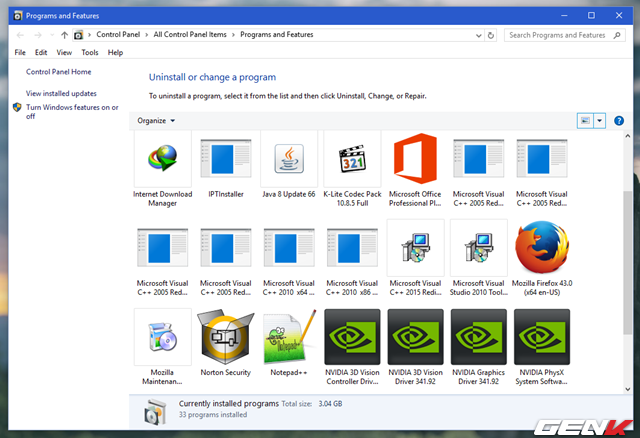640x438 pixels.
Task: Navigate to All Control Panel Items breadcrumb
Action: (190, 35)
